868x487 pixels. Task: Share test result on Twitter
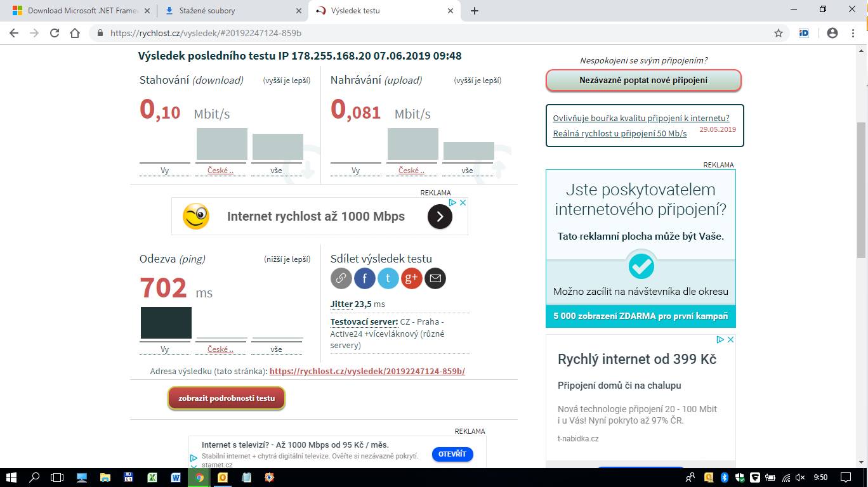click(388, 278)
